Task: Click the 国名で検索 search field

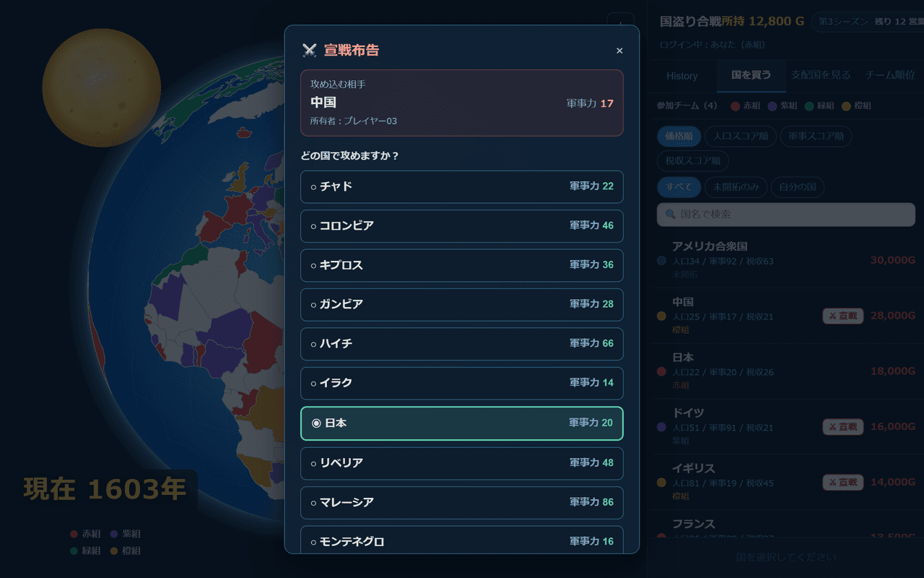Action: [786, 215]
